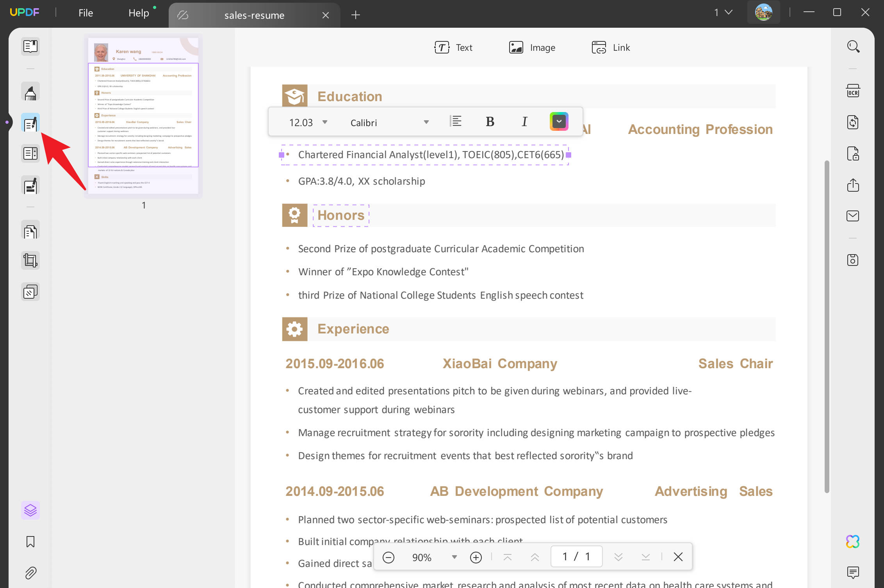The width and height of the screenshot is (884, 588).
Task: Open the Convert PDF tool
Action: coord(853,123)
